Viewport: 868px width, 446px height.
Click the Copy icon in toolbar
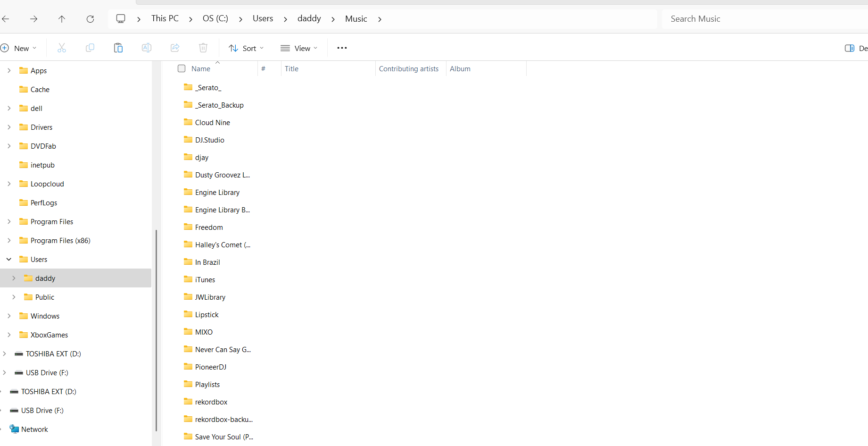point(90,48)
